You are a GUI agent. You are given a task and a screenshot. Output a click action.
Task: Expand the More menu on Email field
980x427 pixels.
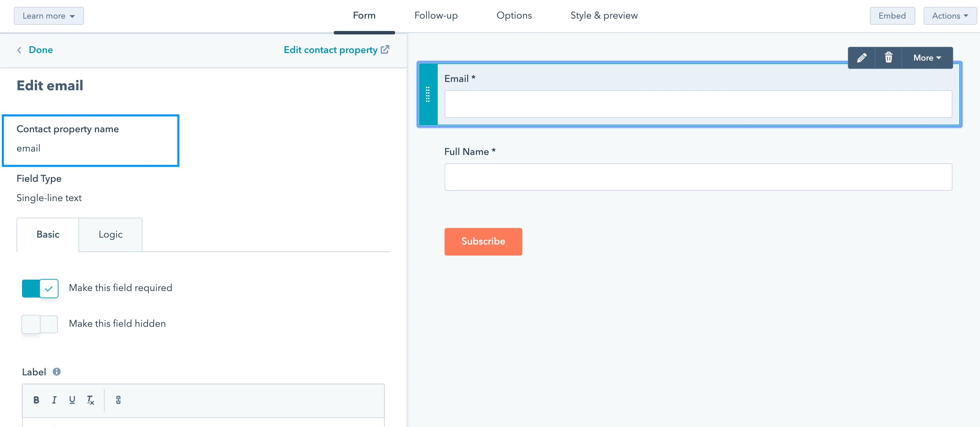927,58
